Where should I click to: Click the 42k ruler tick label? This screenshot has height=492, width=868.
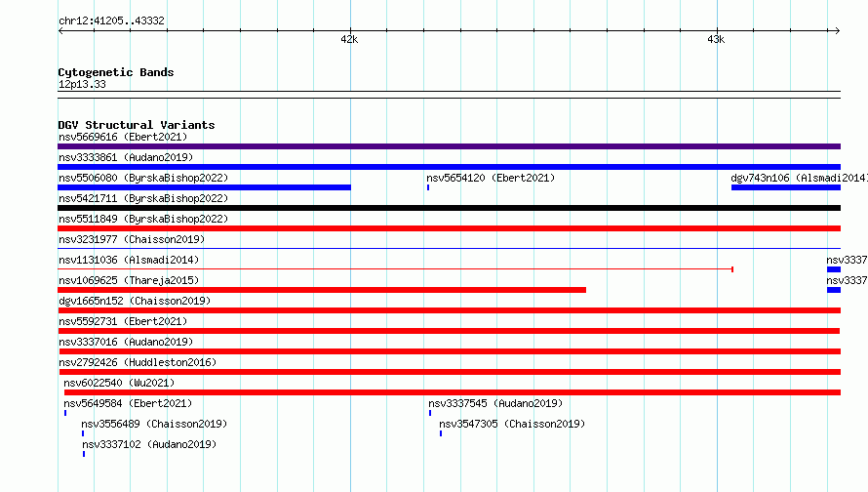tap(349, 39)
